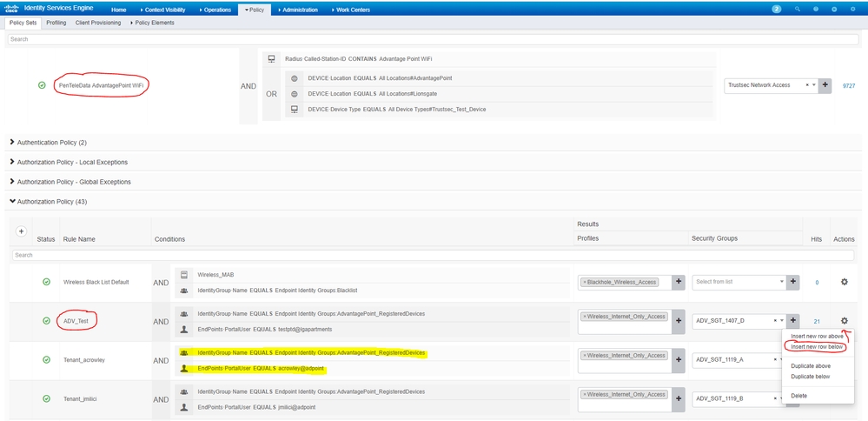Viewport: 868px width, 421px height.
Task: Switch to the Profiling tab
Action: coord(56,23)
